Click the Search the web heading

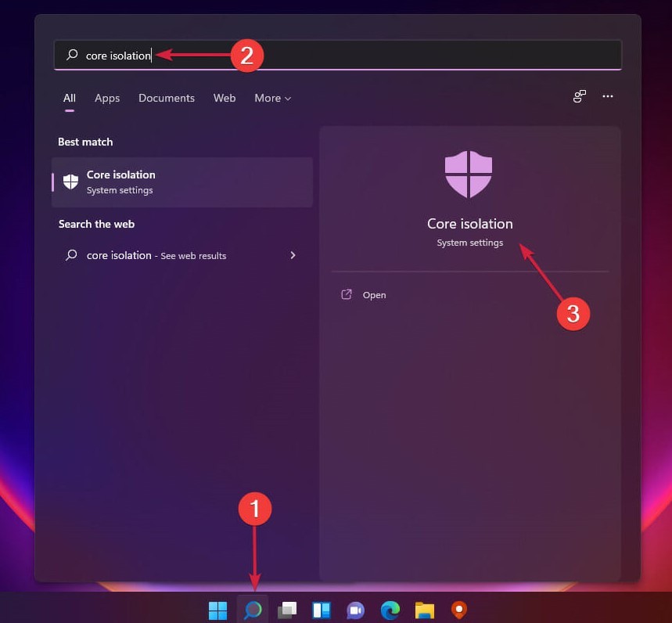[x=96, y=225]
